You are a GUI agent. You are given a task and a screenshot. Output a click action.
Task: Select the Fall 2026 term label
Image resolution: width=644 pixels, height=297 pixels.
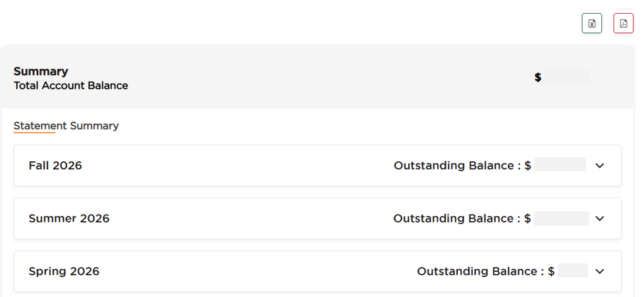tap(55, 165)
